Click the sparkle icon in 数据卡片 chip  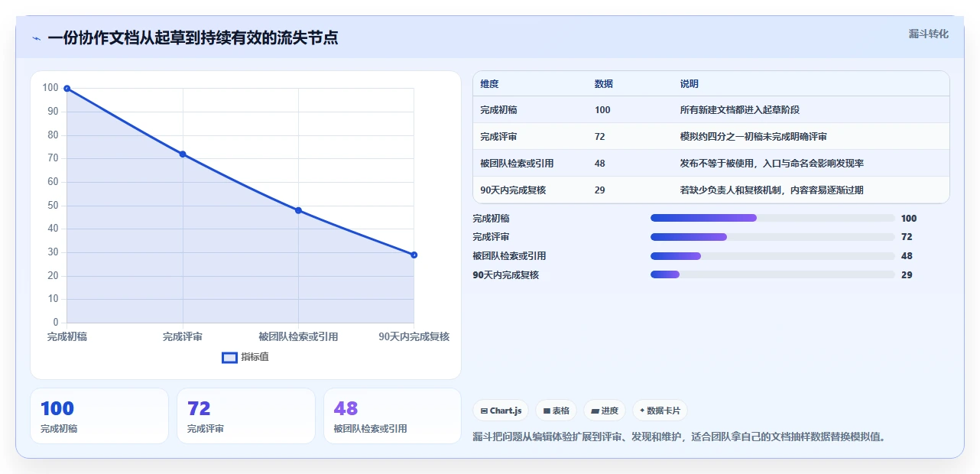click(642, 411)
